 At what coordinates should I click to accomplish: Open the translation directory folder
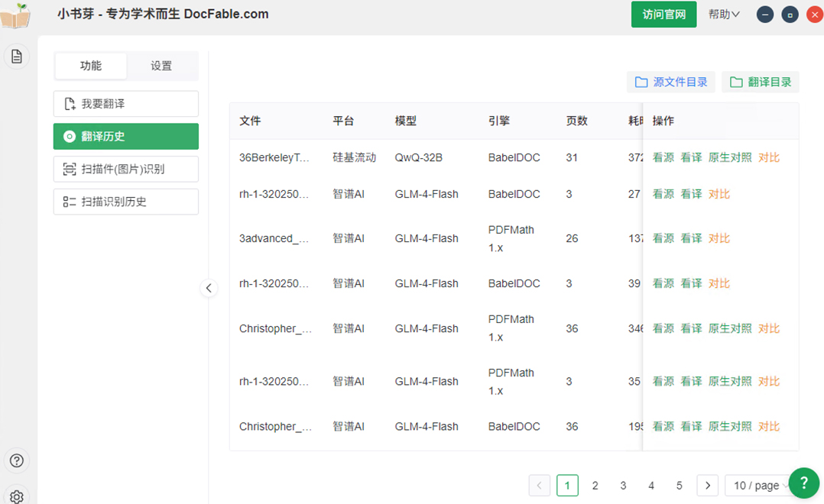click(x=761, y=82)
